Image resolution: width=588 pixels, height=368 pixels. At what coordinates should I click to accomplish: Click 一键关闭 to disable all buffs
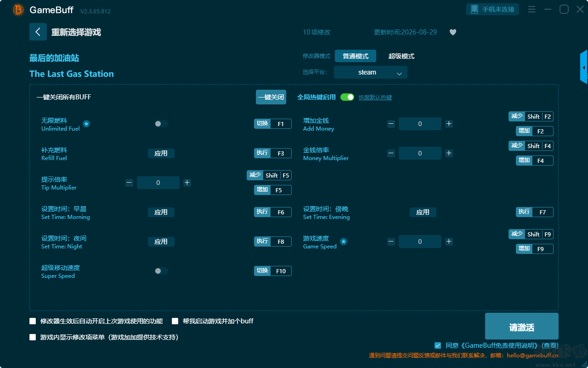[271, 97]
